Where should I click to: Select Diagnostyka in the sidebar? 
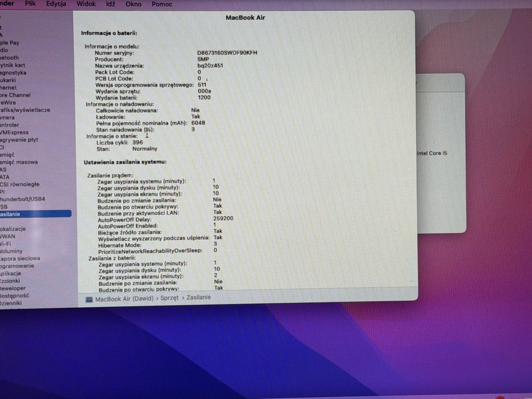point(13,72)
